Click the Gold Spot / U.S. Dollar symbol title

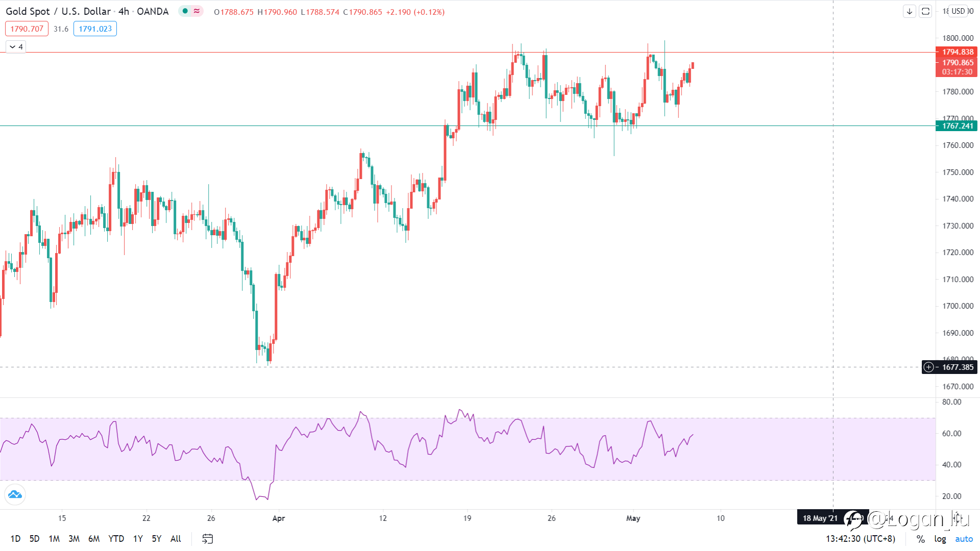pyautogui.click(x=58, y=11)
